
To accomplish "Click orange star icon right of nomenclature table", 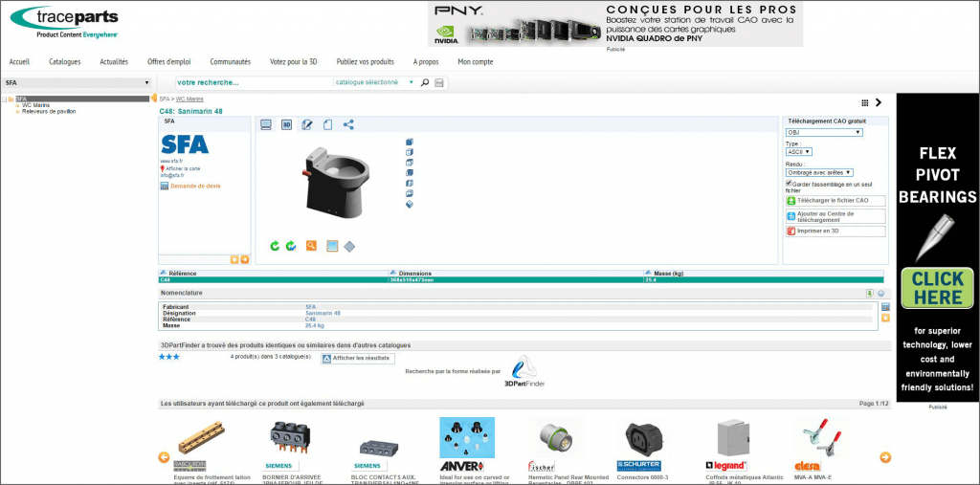I will (x=885, y=319).
